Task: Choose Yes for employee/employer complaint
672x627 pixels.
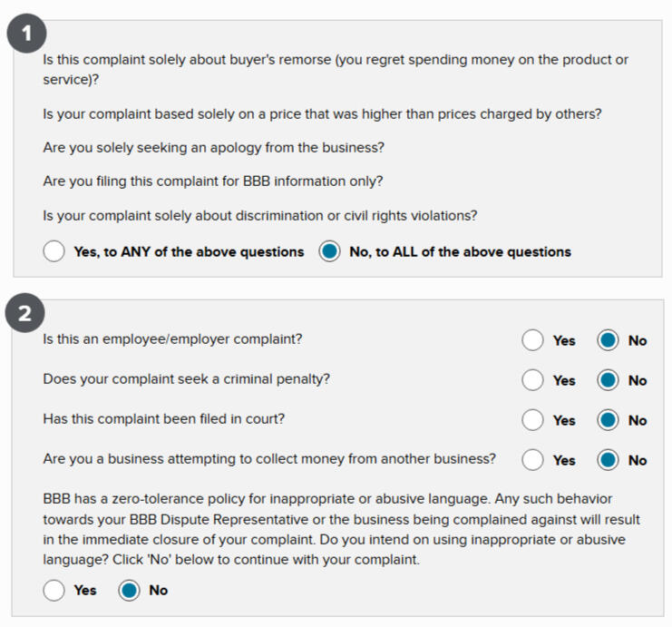Action: click(x=533, y=340)
